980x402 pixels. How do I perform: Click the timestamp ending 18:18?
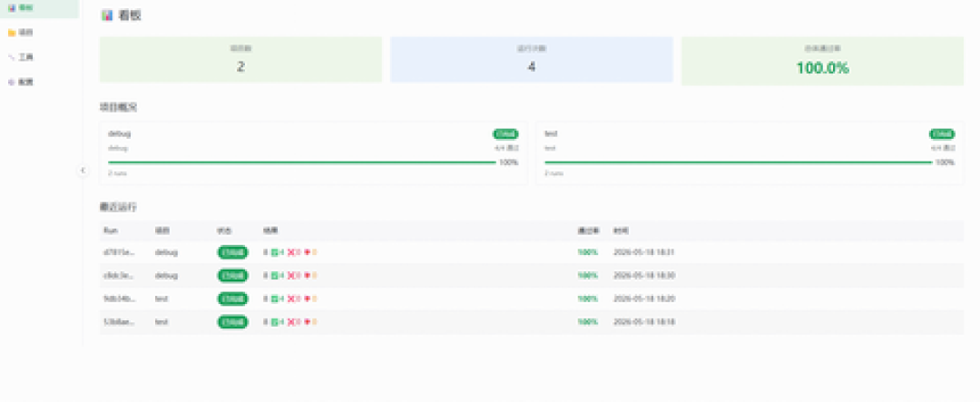(644, 322)
